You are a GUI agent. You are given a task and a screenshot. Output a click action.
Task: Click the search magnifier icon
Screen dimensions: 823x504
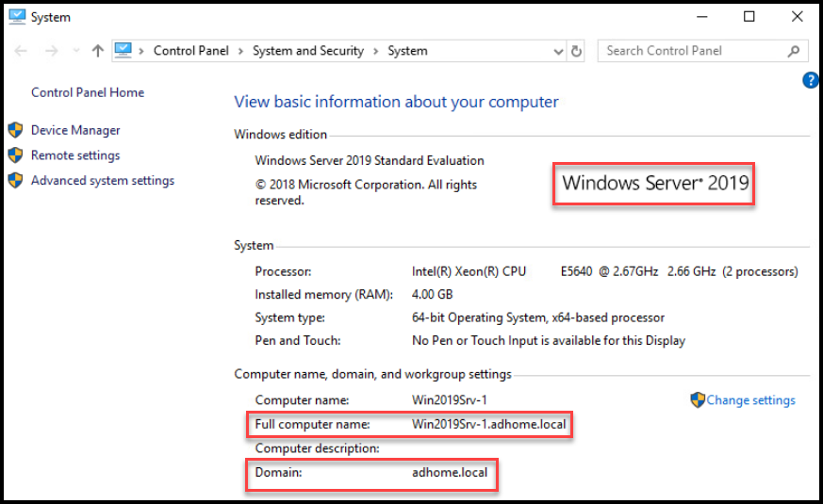coord(794,51)
